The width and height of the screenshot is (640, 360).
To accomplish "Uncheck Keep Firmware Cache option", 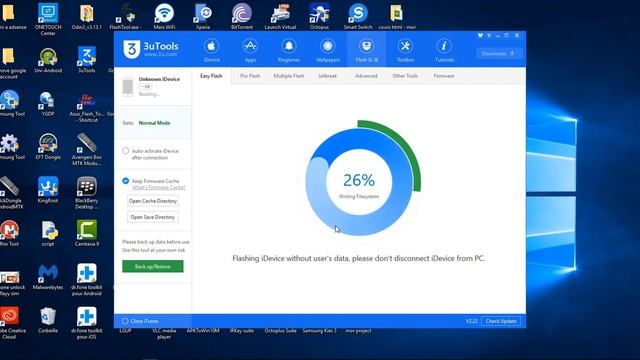I will point(125,181).
